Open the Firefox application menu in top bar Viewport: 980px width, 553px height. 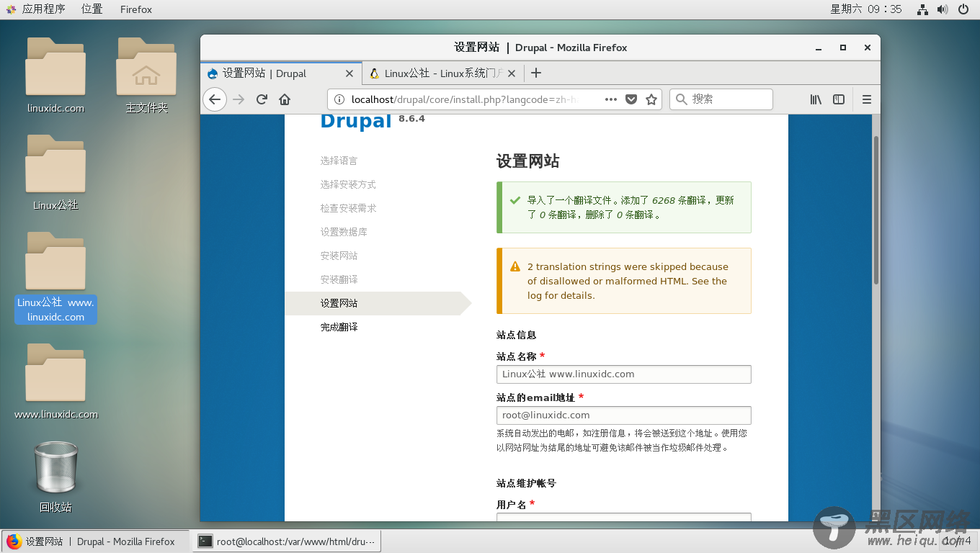(136, 9)
